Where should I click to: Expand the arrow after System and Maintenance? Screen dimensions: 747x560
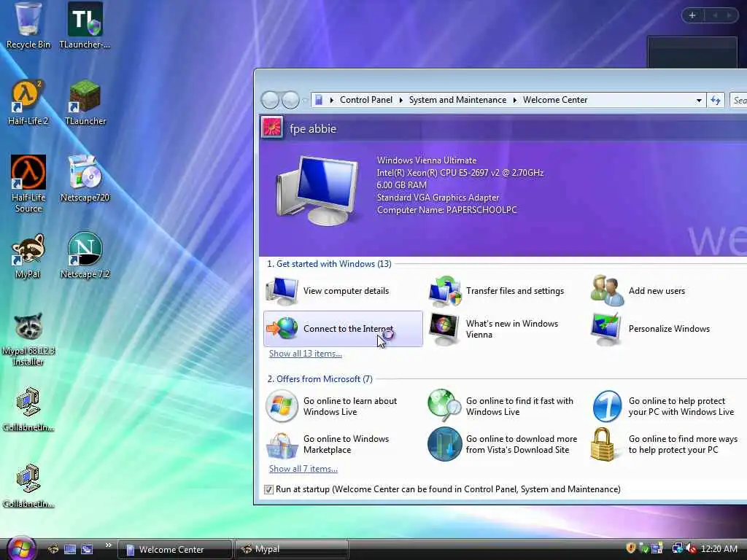pos(514,100)
